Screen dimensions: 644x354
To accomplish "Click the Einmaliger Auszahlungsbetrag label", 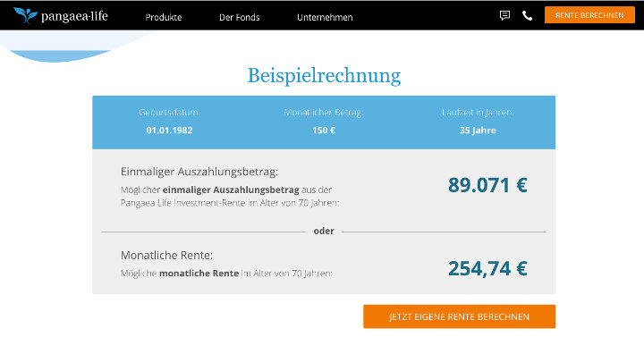I will 199,172.
